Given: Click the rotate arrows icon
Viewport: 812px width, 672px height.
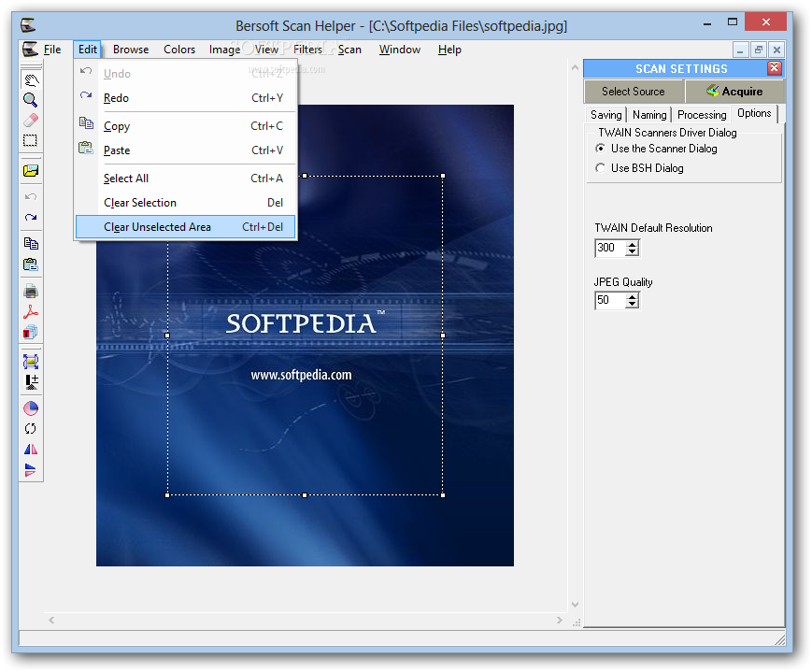Looking at the screenshot, I should point(31,428).
